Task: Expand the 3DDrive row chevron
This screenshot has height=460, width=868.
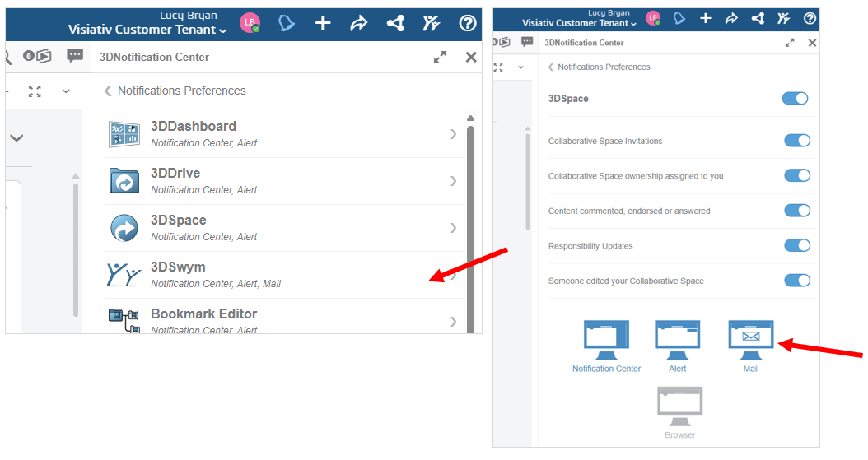Action: (x=454, y=181)
